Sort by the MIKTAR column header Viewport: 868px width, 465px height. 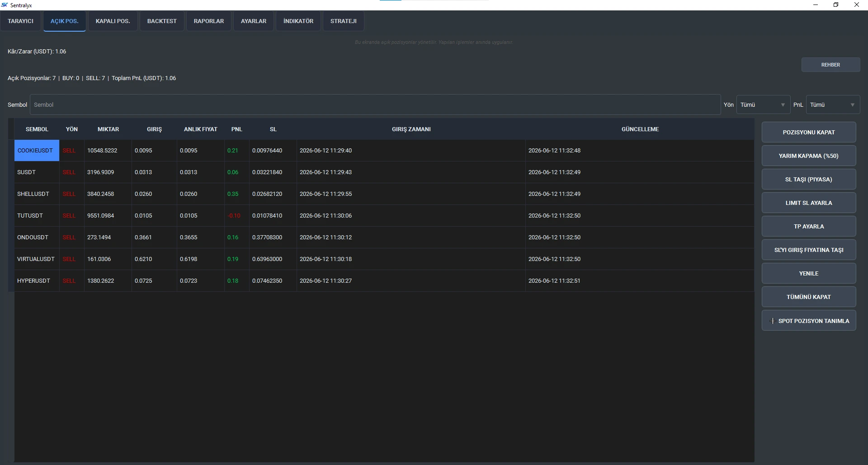(108, 129)
